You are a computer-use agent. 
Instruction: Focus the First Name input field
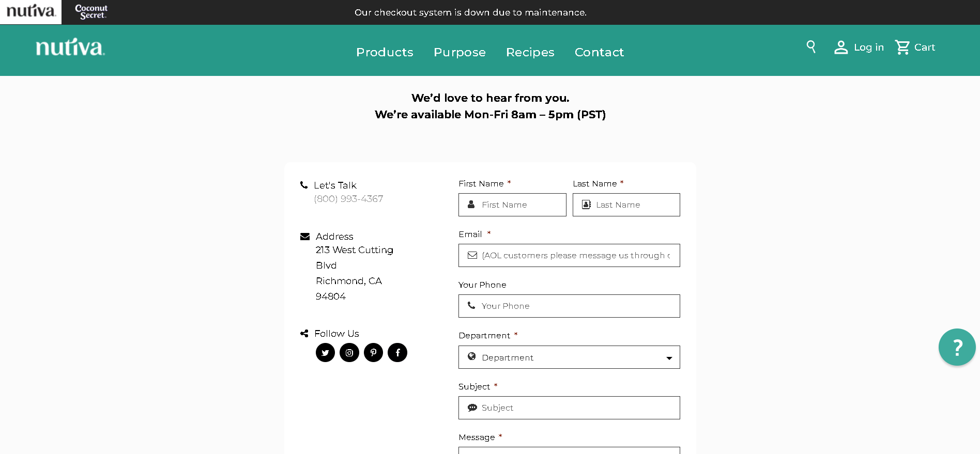[512, 205]
